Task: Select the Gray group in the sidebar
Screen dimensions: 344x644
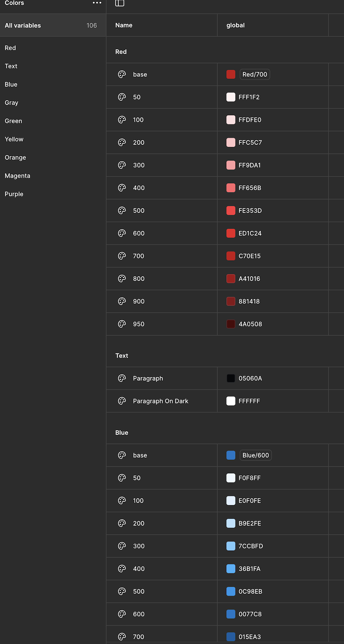Action: pos(11,103)
